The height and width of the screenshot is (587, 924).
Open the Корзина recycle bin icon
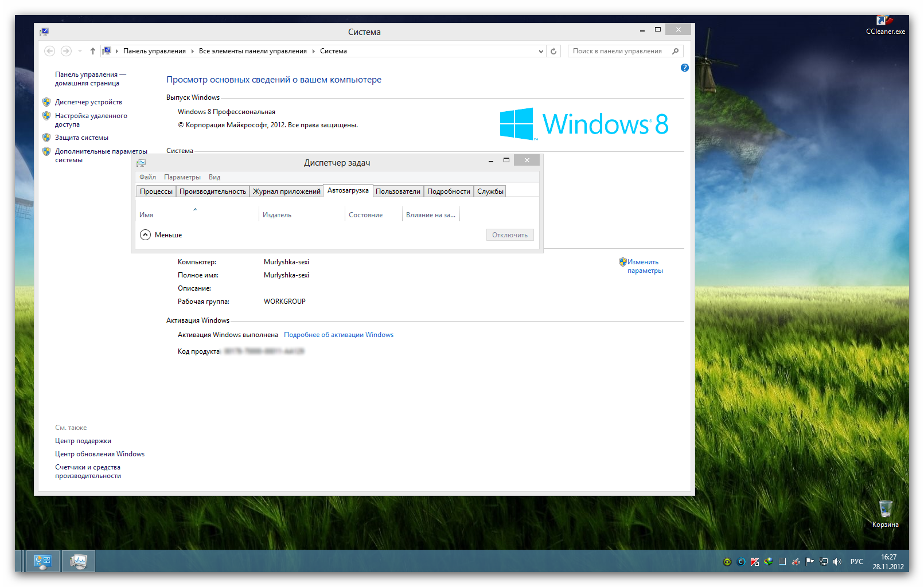coord(885,512)
